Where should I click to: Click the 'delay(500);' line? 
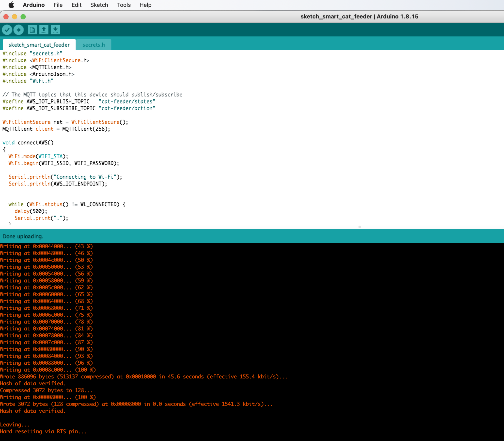pyautogui.click(x=31, y=211)
